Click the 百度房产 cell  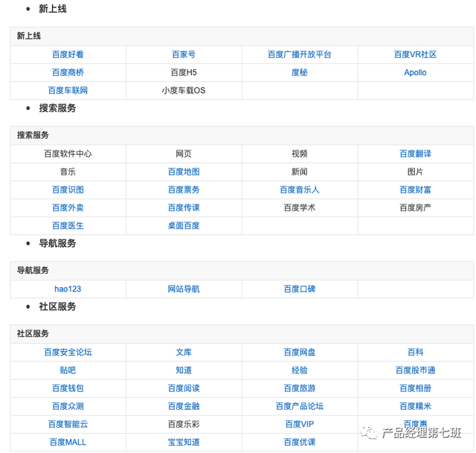[x=415, y=208]
